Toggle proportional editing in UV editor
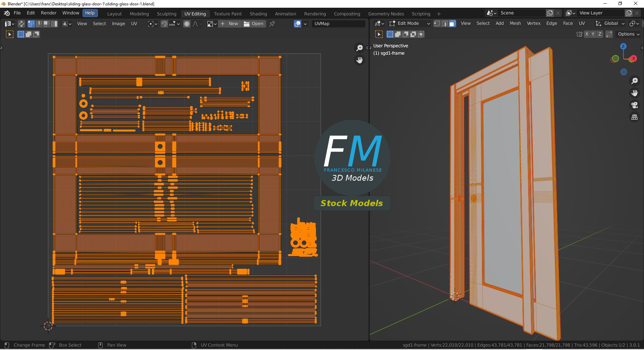 (187, 24)
